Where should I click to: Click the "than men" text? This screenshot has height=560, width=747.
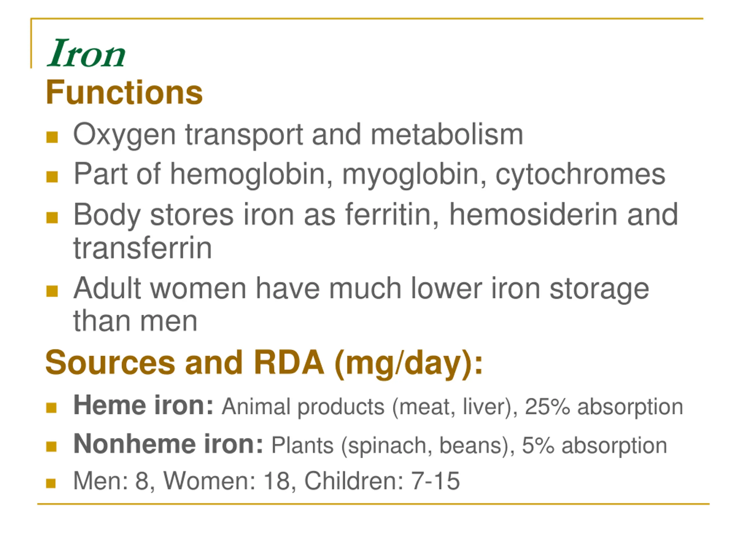(x=135, y=321)
